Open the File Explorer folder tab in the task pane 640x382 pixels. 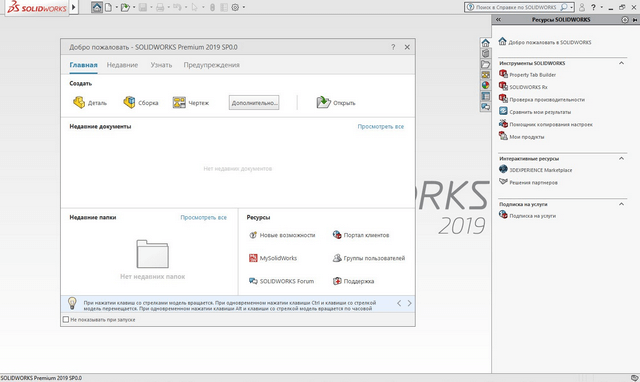(x=485, y=64)
